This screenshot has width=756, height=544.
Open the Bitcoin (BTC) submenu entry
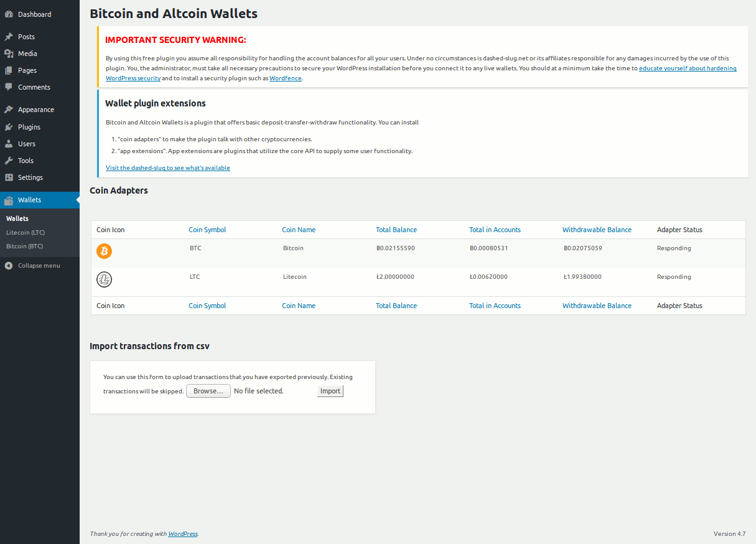[x=24, y=246]
